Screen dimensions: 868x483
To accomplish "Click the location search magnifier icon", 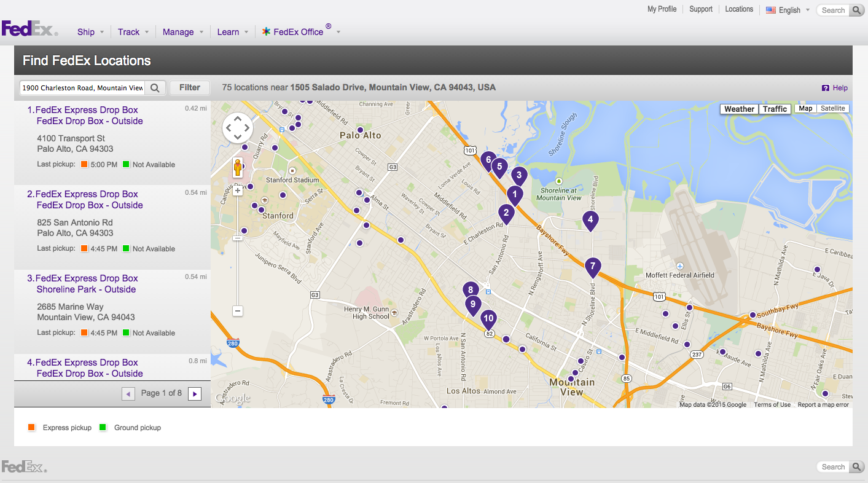I will (155, 88).
